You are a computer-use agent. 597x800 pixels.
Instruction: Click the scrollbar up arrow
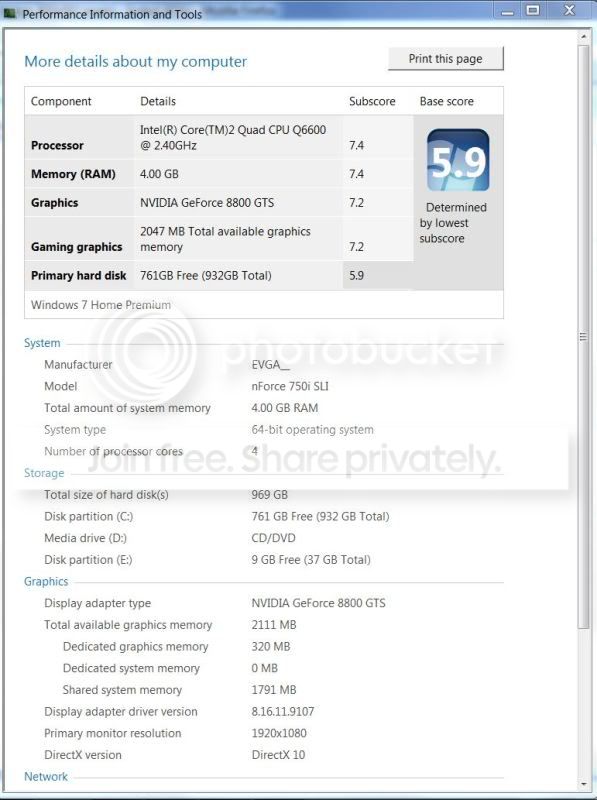tap(583, 37)
